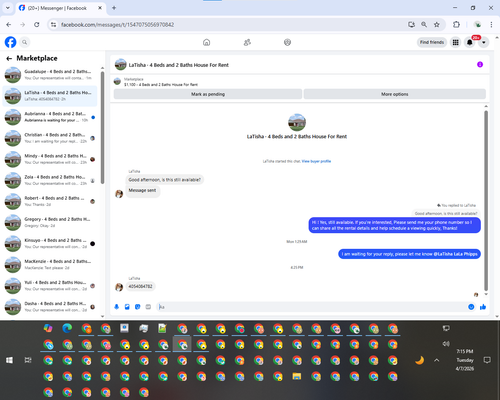View site information icon left of URL
Viewport: 500px width, 400px height.
(x=53, y=24)
